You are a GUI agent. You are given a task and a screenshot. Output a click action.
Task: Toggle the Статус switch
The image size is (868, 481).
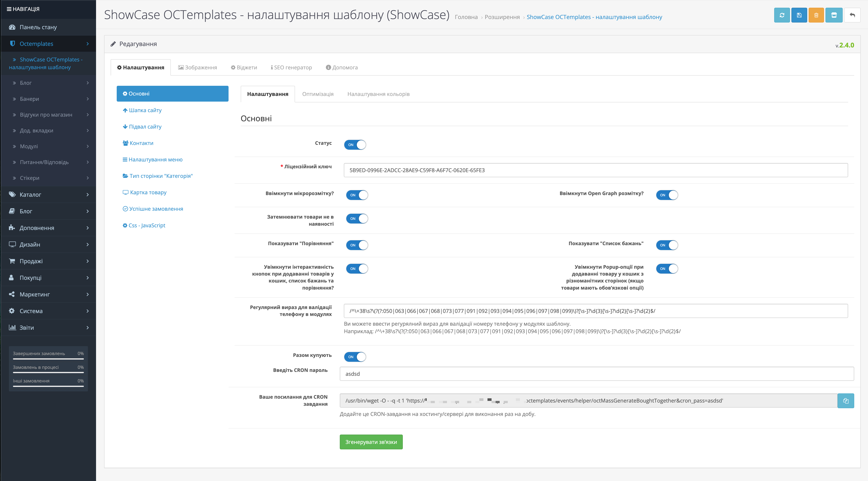[355, 145]
